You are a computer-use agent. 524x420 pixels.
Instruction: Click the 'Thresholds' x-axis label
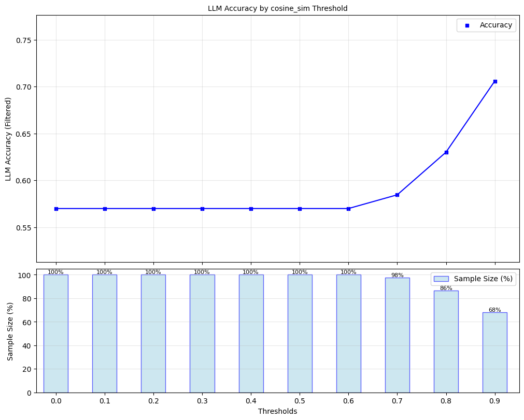click(x=277, y=412)
